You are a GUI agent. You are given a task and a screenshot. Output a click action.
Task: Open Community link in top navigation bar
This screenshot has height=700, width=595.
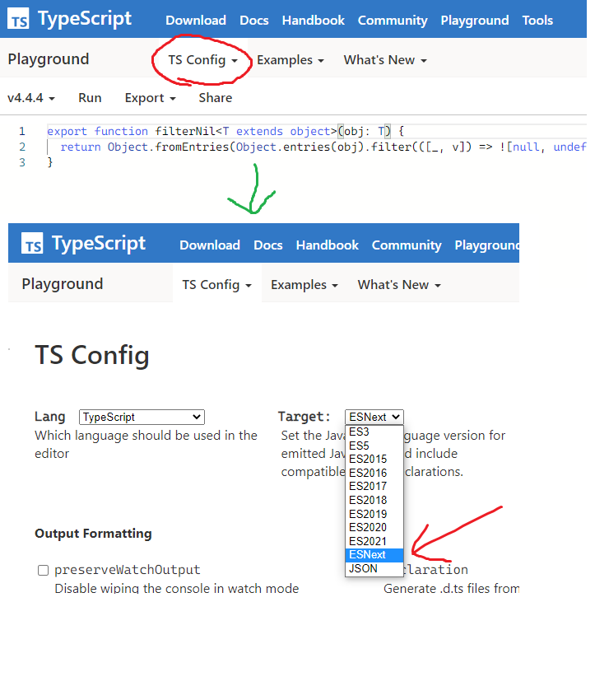click(x=393, y=21)
